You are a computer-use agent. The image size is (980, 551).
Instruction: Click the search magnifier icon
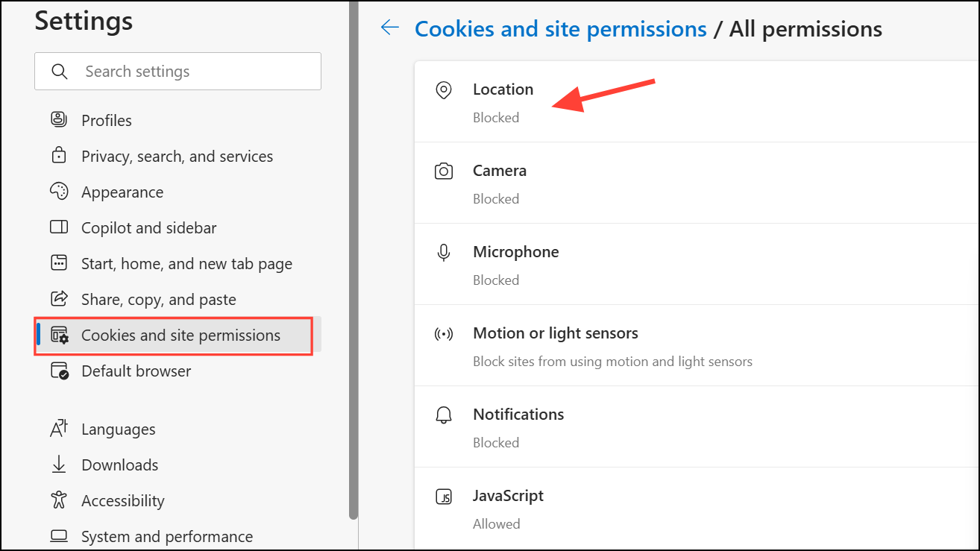coord(60,72)
